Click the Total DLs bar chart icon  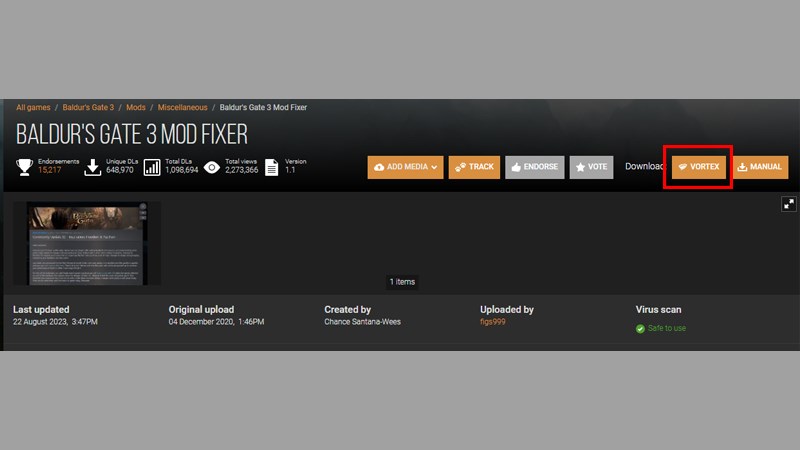click(x=152, y=166)
